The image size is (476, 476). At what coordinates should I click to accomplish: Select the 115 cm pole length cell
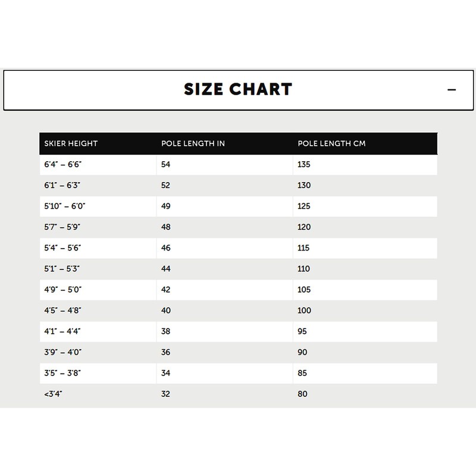303,248
